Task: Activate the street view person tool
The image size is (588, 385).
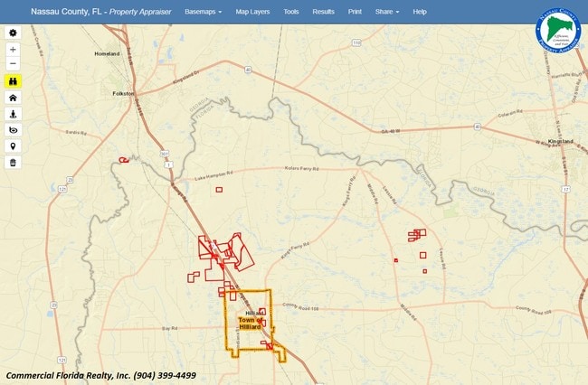Action: coord(13,114)
